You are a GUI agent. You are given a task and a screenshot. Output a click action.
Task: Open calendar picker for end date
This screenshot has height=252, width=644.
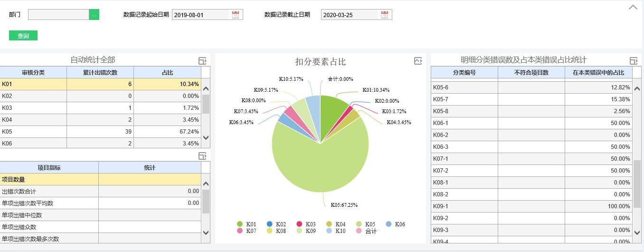tap(385, 15)
